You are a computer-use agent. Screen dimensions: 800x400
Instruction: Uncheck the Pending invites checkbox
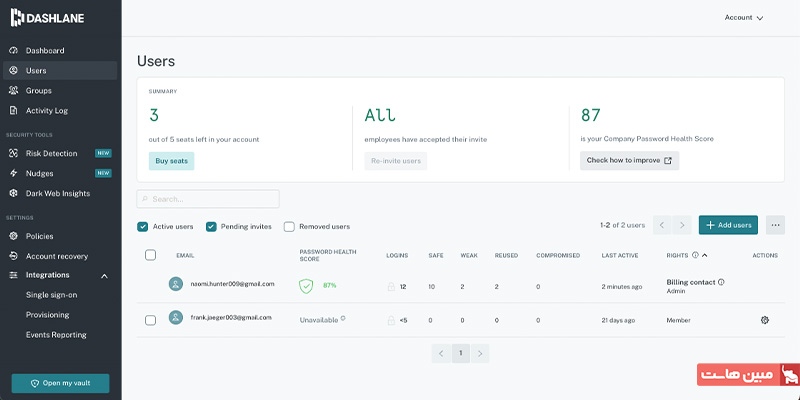click(211, 227)
